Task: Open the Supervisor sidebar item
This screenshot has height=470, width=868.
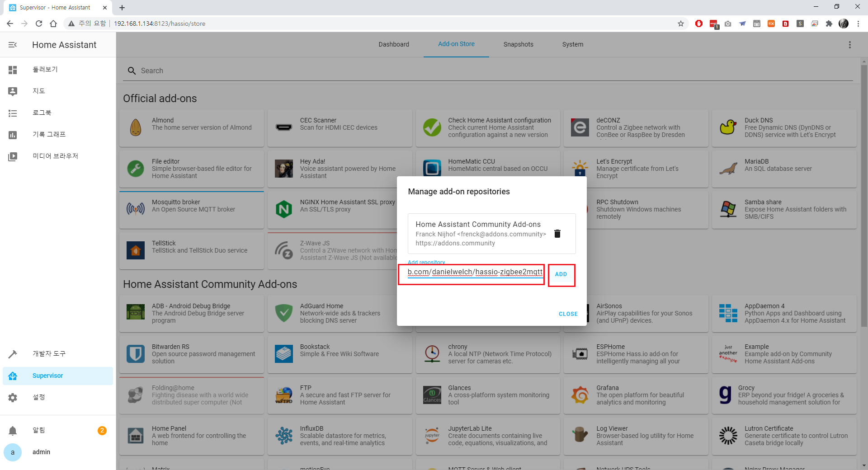Action: click(58, 376)
